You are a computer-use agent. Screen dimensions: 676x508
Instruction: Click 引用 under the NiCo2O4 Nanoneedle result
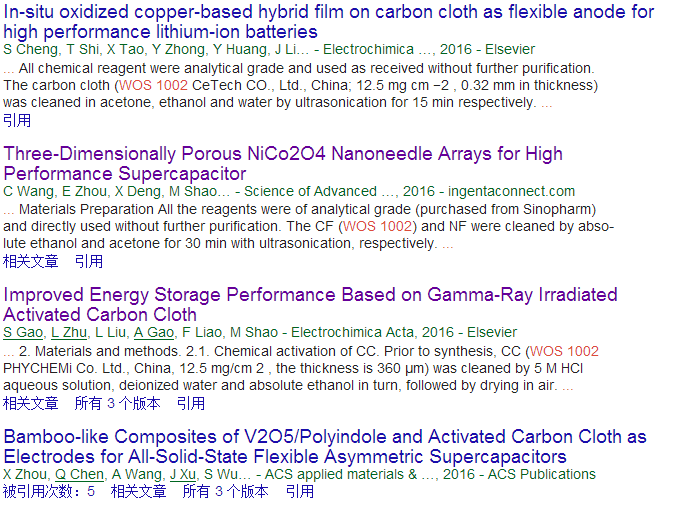(89, 261)
